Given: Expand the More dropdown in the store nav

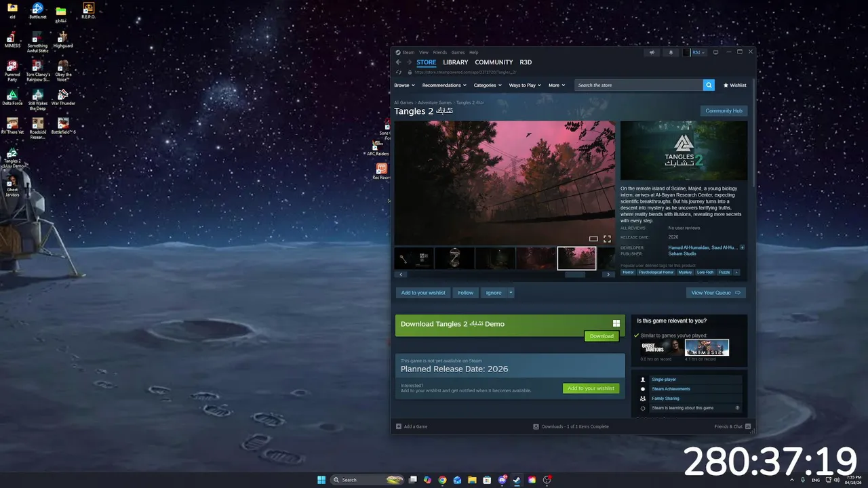Looking at the screenshot, I should (557, 85).
